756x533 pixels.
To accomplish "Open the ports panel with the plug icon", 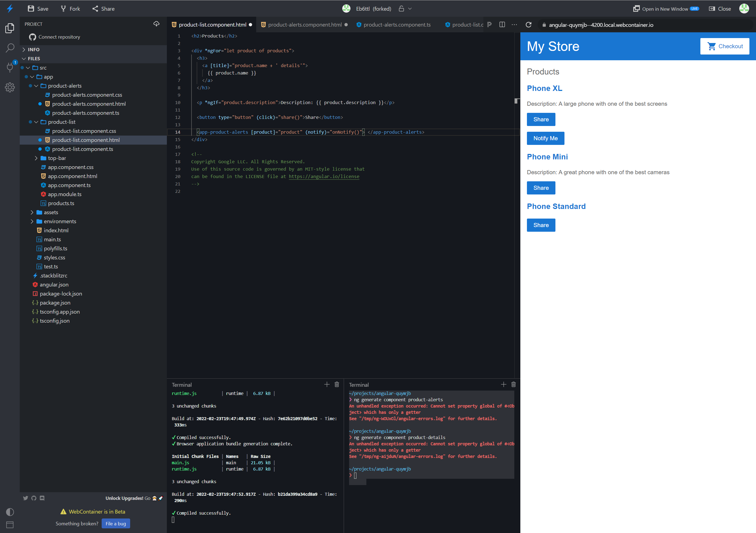I will 10,67.
